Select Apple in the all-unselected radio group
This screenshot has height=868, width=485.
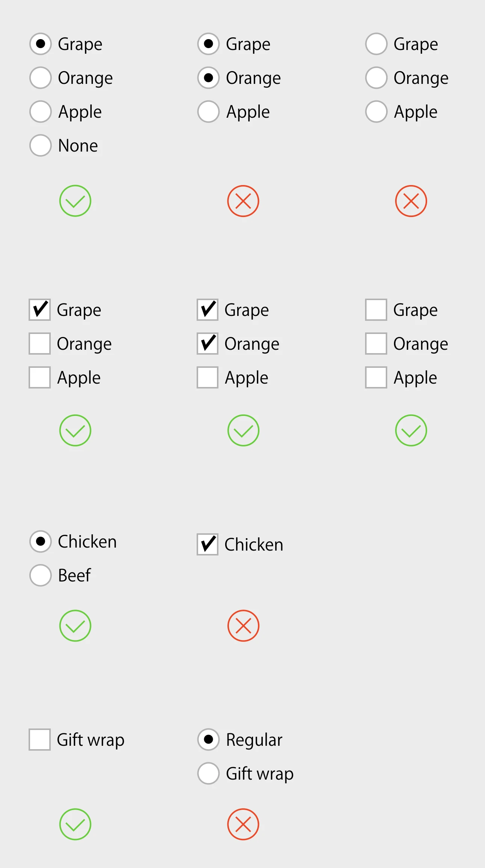click(x=376, y=111)
